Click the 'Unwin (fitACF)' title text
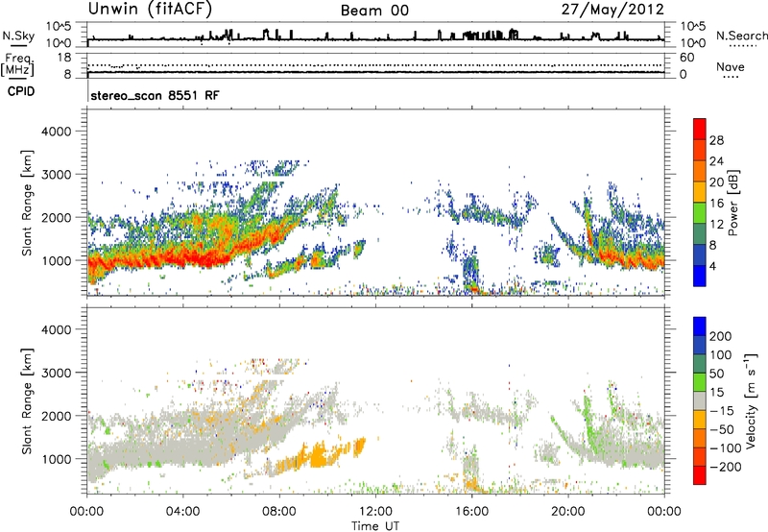This screenshot has width=768, height=532. point(150,10)
